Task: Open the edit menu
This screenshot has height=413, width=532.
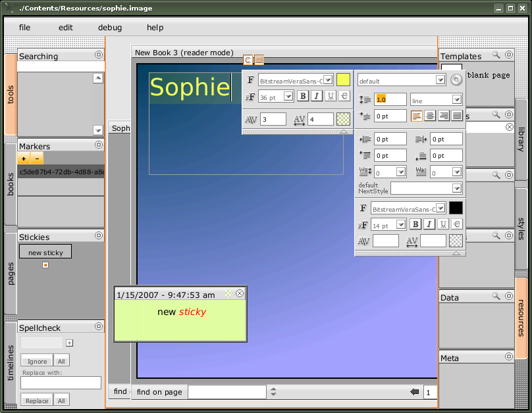Action: (65, 28)
